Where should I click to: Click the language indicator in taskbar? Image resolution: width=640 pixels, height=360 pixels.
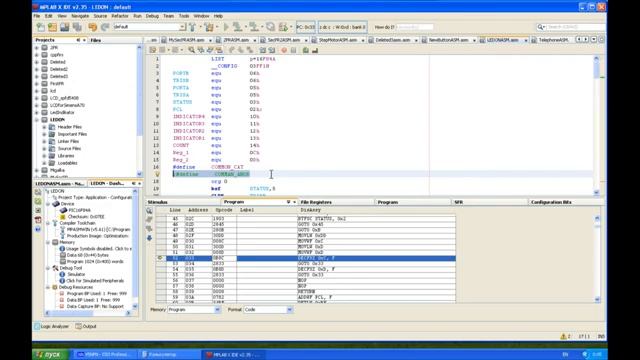(x=565, y=355)
